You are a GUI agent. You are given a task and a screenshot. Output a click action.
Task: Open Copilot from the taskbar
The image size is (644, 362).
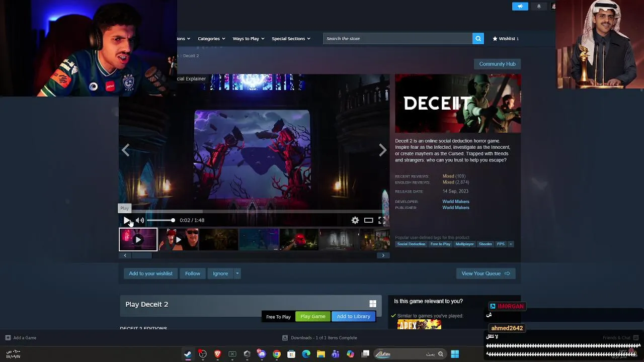tap(351, 354)
